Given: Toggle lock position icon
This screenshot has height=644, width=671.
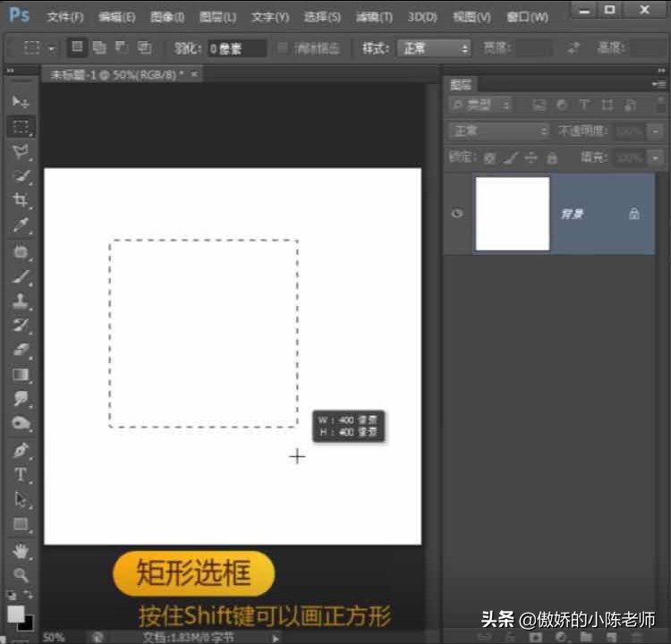Looking at the screenshot, I should pyautogui.click(x=531, y=158).
